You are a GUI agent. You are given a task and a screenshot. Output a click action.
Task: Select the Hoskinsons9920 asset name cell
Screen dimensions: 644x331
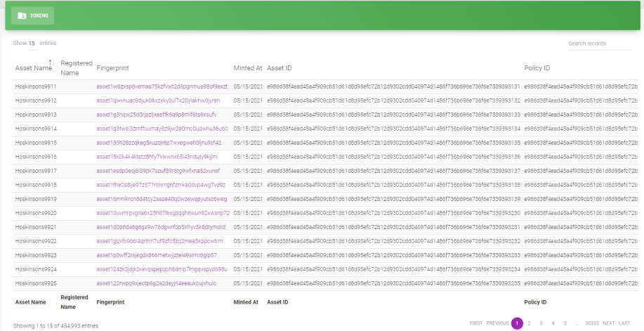(x=36, y=213)
